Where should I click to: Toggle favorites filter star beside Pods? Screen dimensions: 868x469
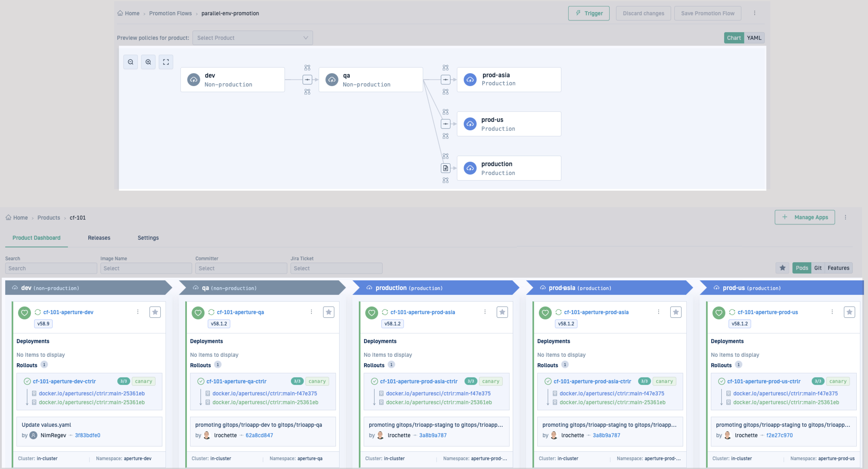[x=782, y=268]
